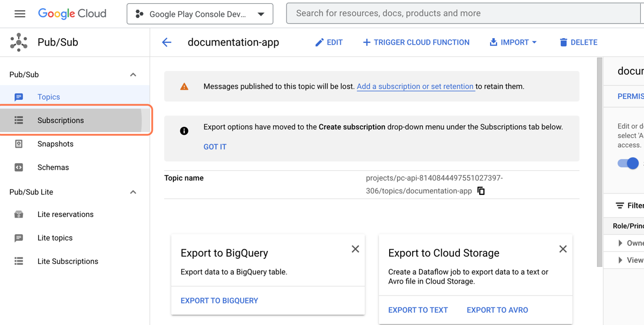Viewport: 644px width, 325px height.
Task: Toggle the blue switch in info panel
Action: click(628, 163)
